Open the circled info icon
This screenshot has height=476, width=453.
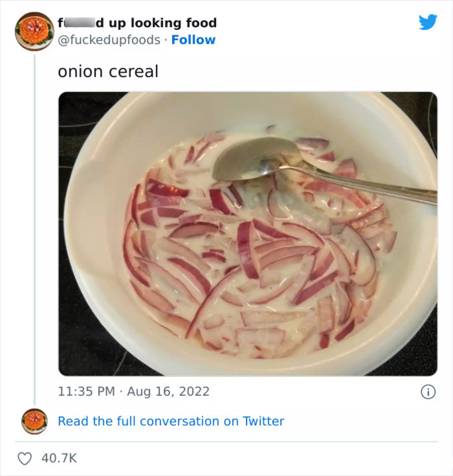coord(428,392)
